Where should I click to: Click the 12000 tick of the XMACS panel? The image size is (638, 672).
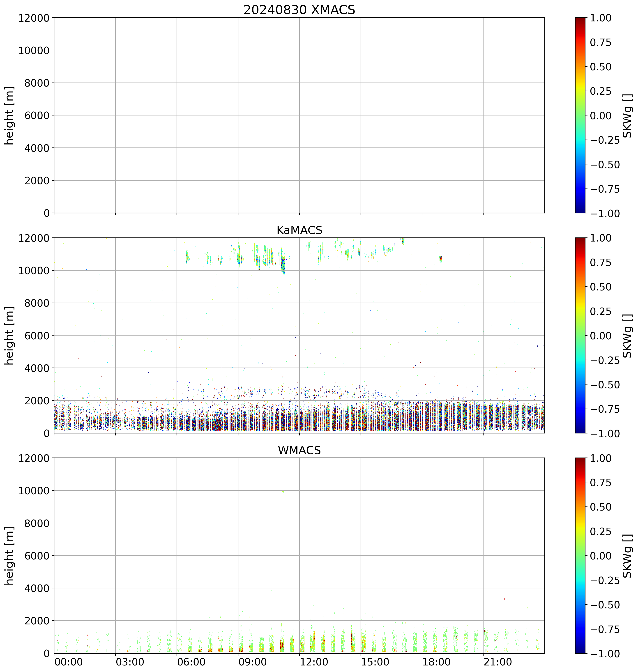point(34,18)
